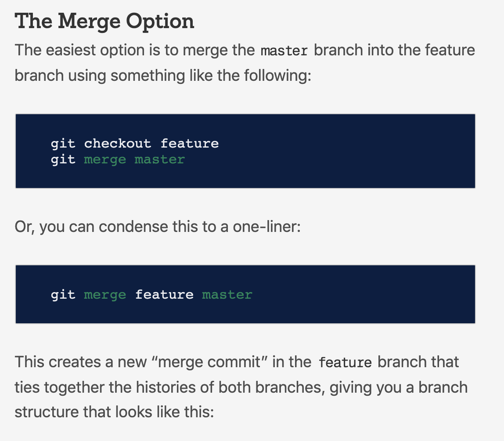Screen dimensions: 504x441
Task: Click the green 'master' keyword in first code block
Action: coord(159,159)
